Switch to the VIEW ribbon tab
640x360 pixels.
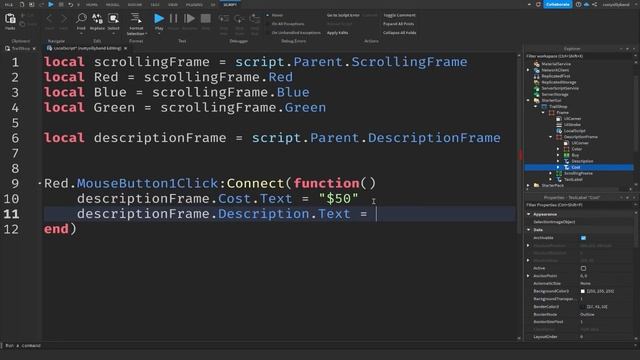[173, 4]
